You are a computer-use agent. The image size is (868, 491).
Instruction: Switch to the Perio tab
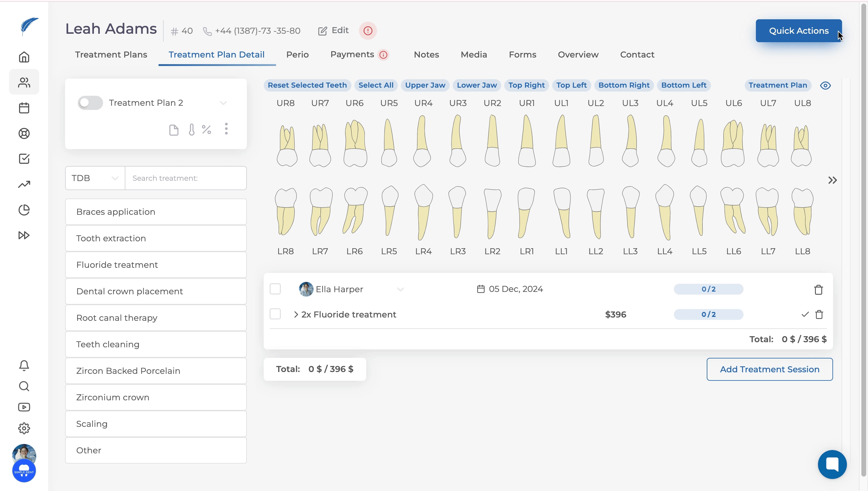(297, 55)
